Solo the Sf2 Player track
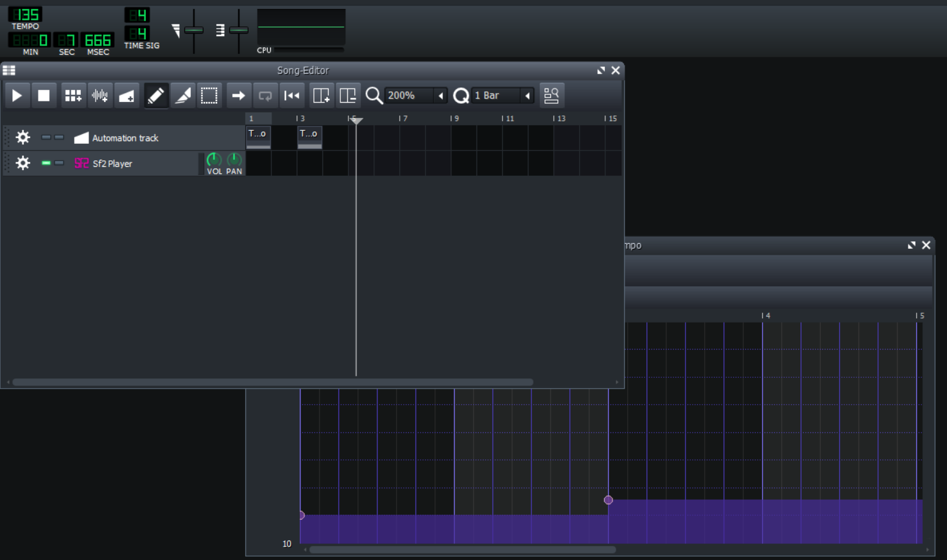This screenshot has height=560, width=947. [59, 163]
